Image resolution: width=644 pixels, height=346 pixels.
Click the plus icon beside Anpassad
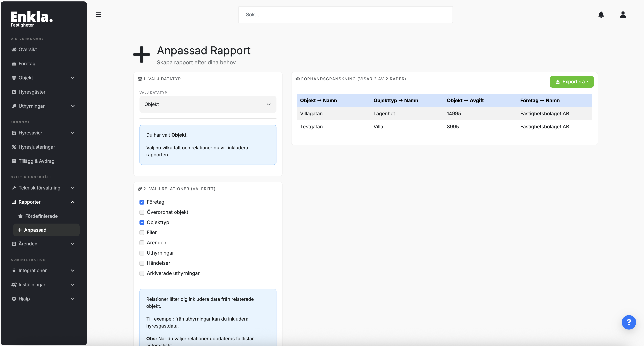(x=20, y=230)
